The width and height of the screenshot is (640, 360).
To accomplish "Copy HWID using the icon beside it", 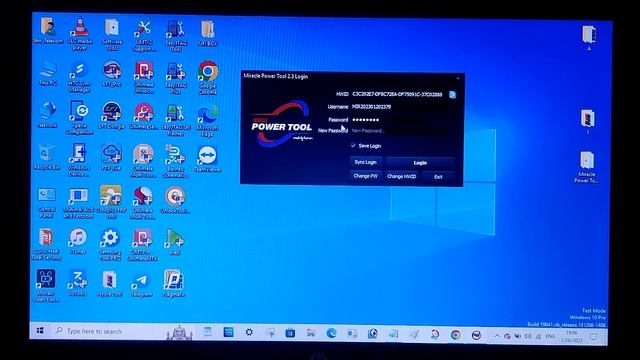I will point(452,95).
